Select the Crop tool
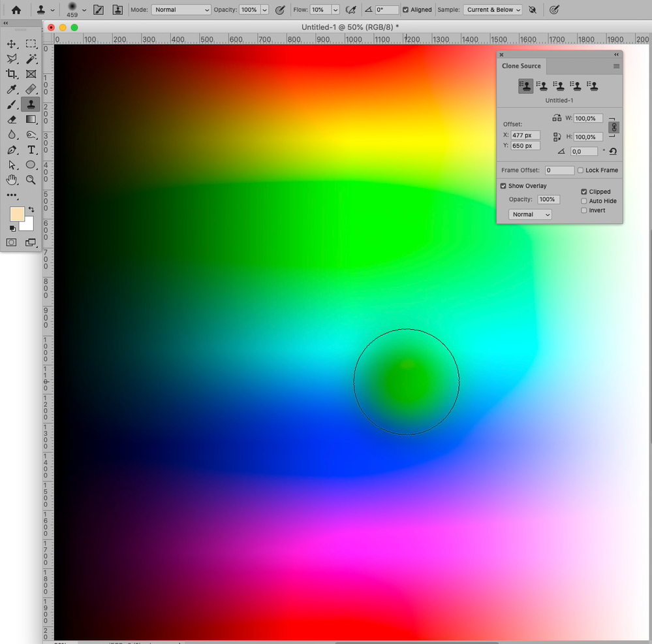The image size is (652, 644). 12,74
